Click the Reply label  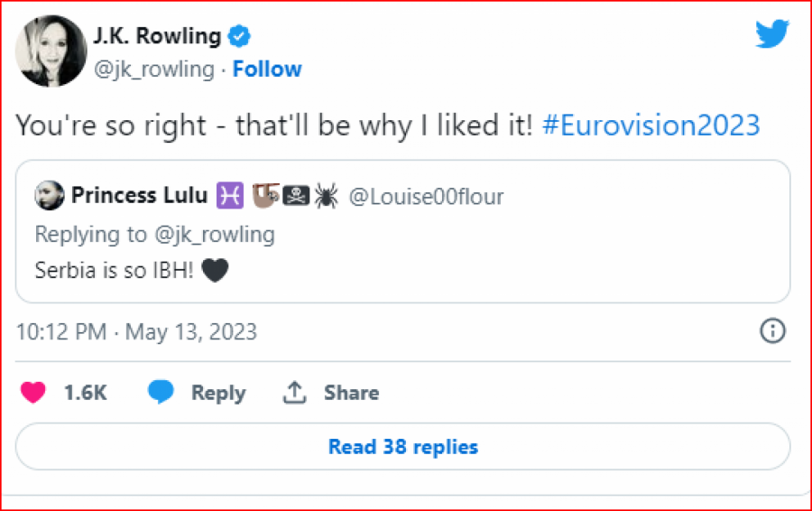tap(217, 393)
